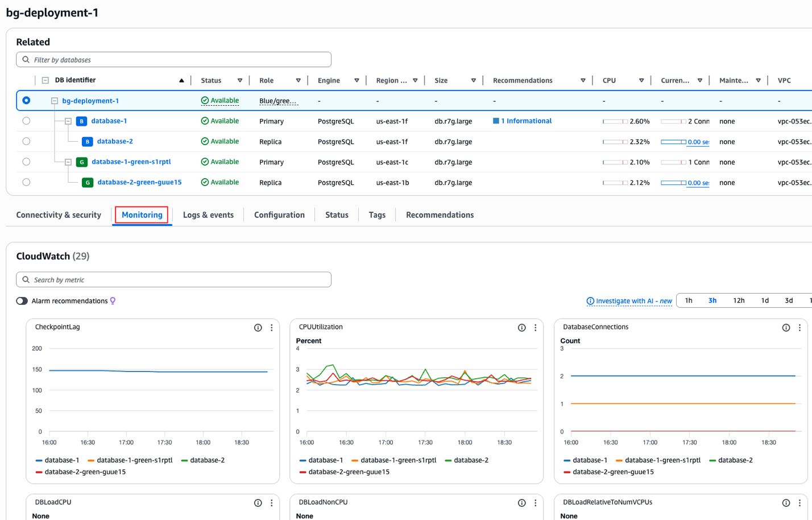This screenshot has width=812, height=520.
Task: Open the CPUUtilization chart options menu
Action: 535,328
